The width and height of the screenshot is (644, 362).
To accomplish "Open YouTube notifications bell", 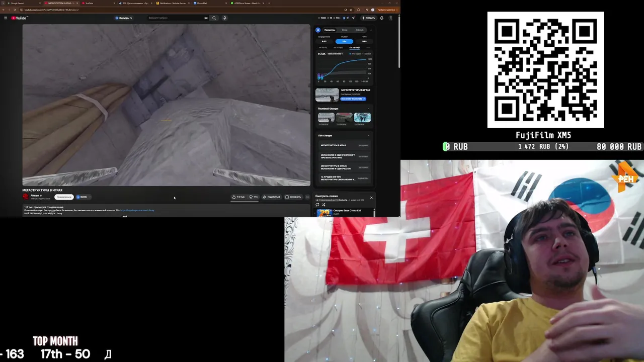I will [x=382, y=18].
